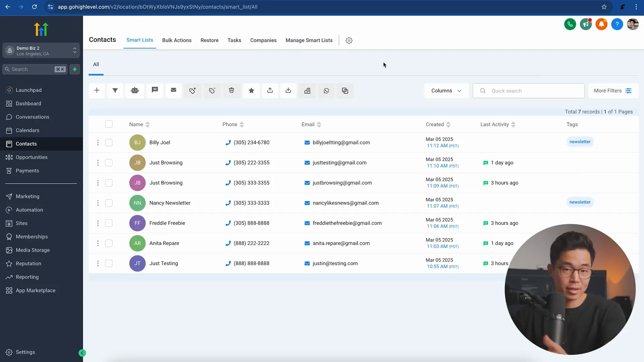The height and width of the screenshot is (362, 644).
Task: Click the Send SMS chat bubble icon
Action: coord(155,90)
